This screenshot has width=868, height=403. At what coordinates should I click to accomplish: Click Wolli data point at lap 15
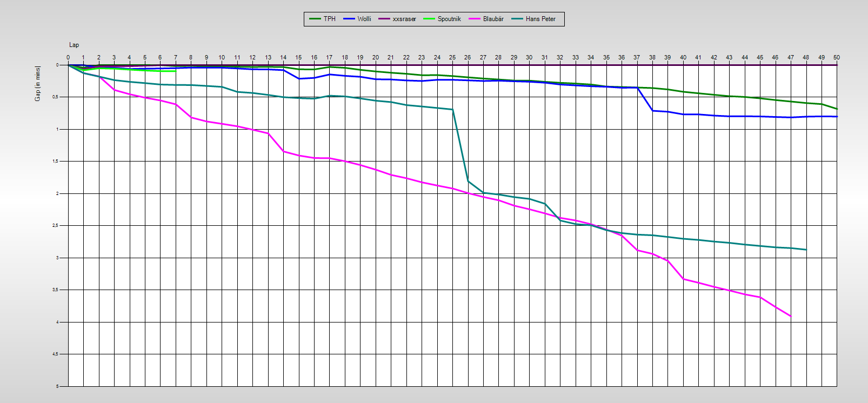coord(299,79)
